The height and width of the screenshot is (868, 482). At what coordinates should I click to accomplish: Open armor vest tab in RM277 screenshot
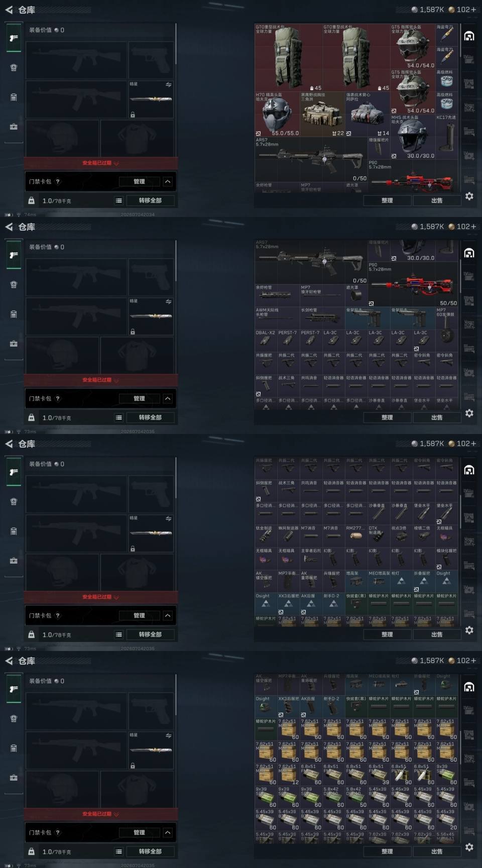[x=14, y=501]
